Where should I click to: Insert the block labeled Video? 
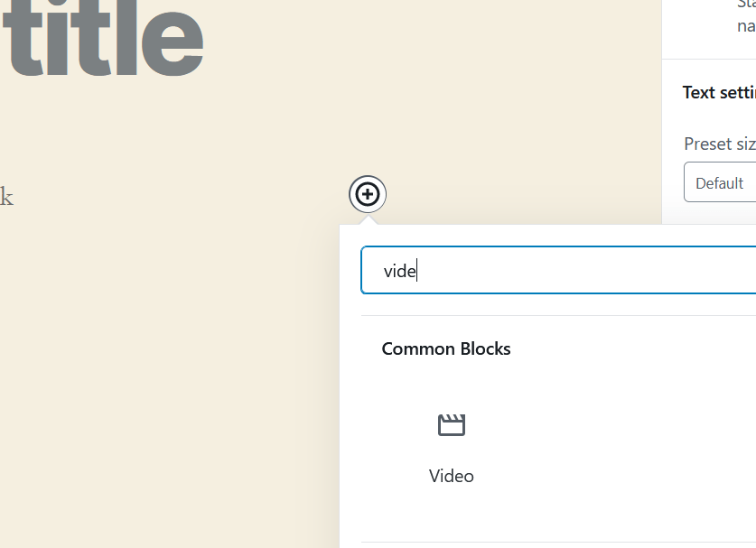click(x=452, y=450)
